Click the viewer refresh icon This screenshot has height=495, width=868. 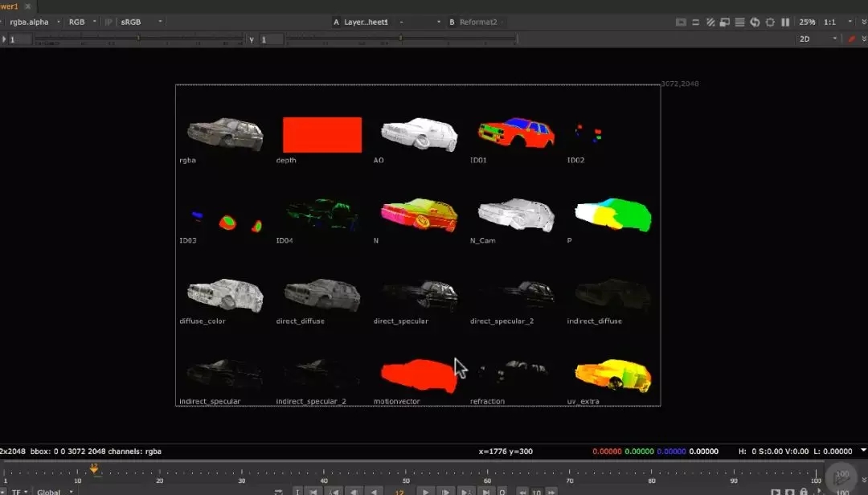click(755, 22)
